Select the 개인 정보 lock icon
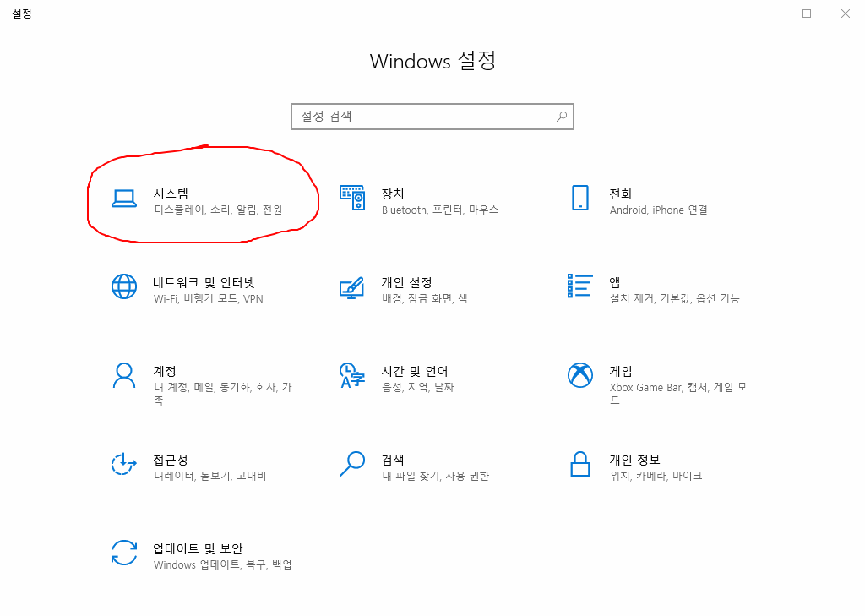This screenshot has width=865, height=616. [x=579, y=464]
